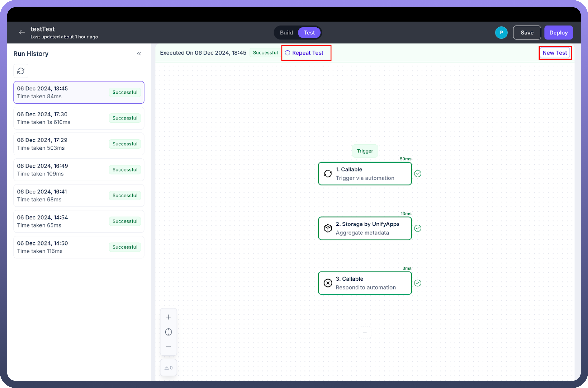Click the Storage by UnifyApps cube icon
This screenshot has width=588, height=388.
pos(328,228)
